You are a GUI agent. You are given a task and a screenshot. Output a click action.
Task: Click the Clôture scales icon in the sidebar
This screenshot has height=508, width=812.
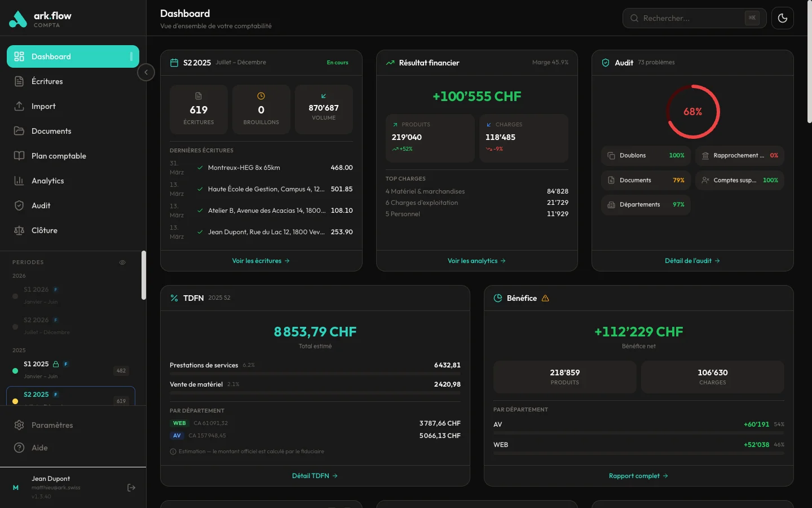pyautogui.click(x=19, y=230)
